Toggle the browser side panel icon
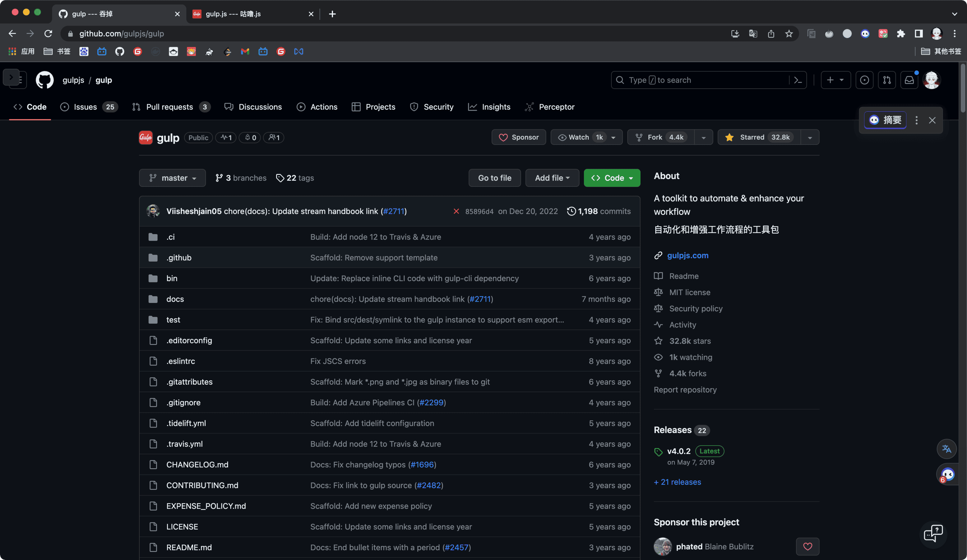The image size is (967, 560). tap(918, 34)
